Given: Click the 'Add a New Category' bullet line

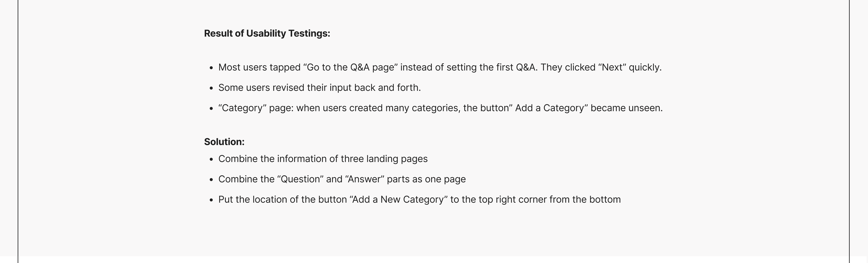Looking at the screenshot, I should (420, 199).
